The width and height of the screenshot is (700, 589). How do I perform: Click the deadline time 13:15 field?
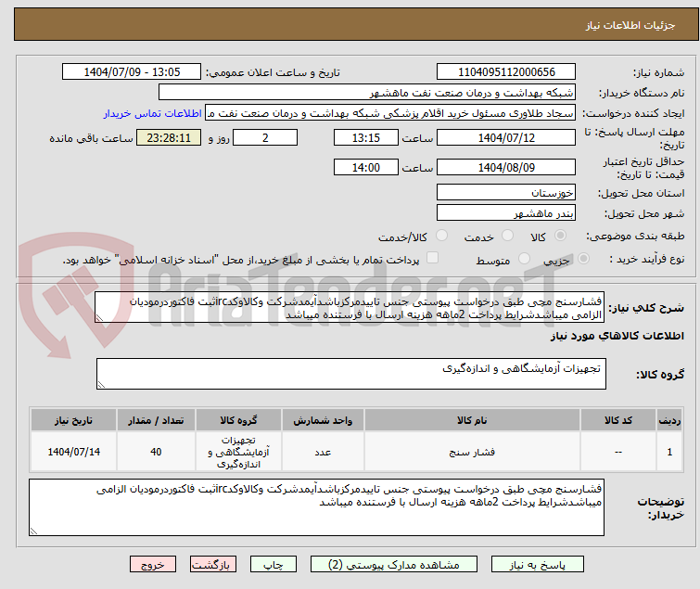pos(366,137)
